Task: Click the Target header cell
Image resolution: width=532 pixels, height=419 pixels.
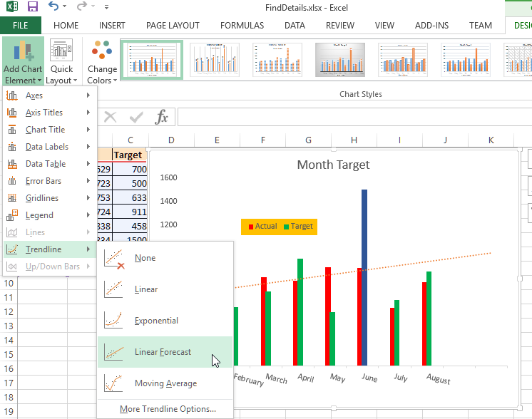Action: [129, 155]
